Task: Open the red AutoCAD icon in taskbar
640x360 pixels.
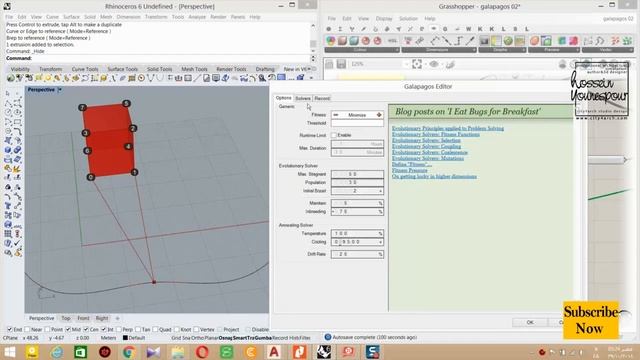Action: click(x=274, y=352)
